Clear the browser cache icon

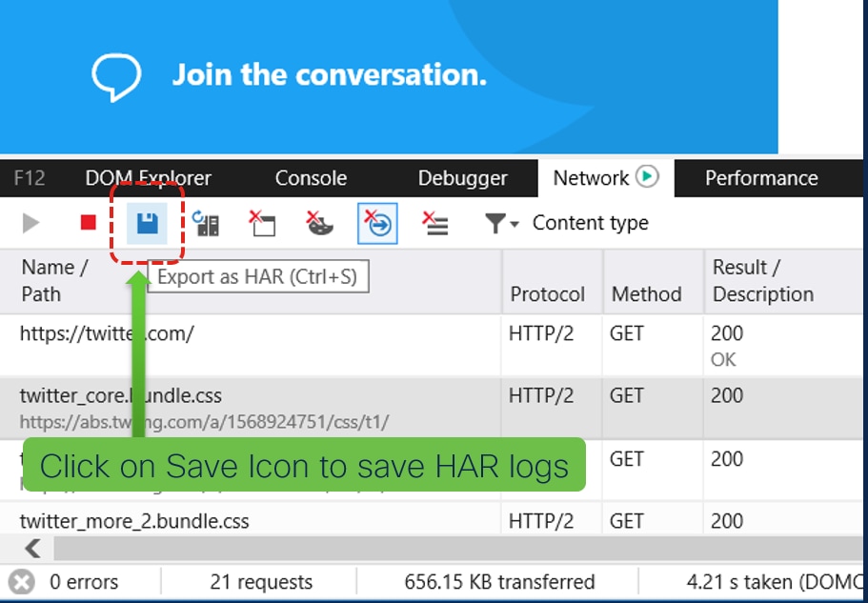[x=262, y=224]
